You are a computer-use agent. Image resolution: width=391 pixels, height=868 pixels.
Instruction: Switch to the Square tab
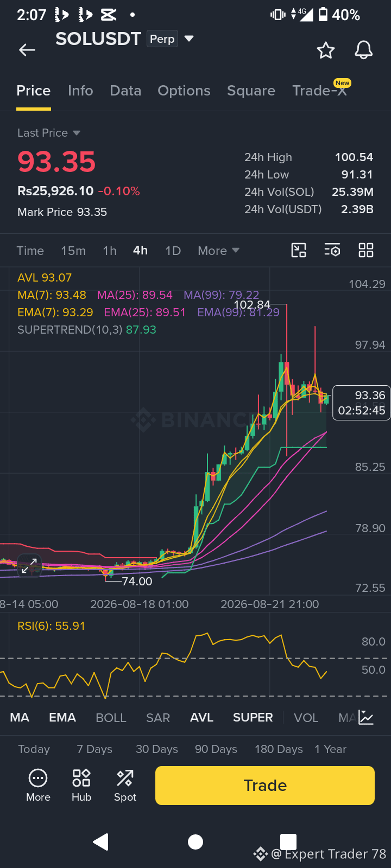[x=251, y=91]
